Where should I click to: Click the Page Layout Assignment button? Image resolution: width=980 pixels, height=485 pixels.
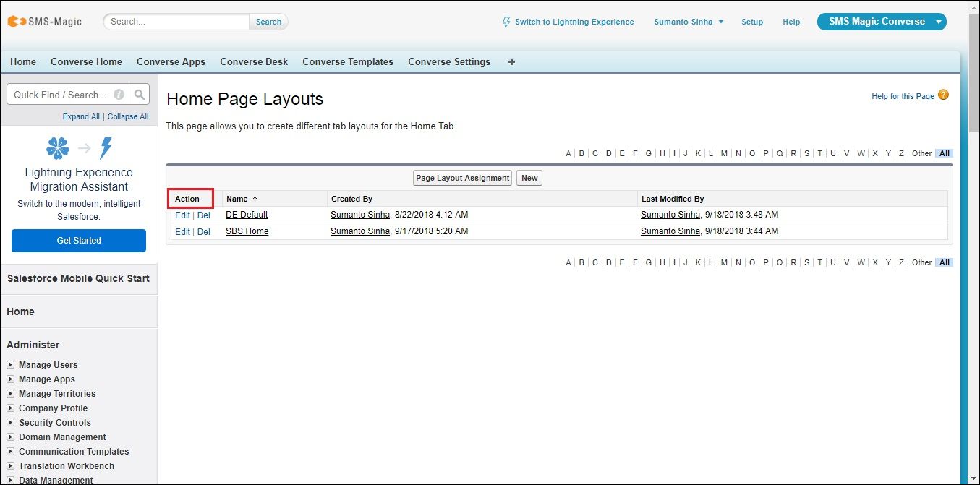coord(463,178)
